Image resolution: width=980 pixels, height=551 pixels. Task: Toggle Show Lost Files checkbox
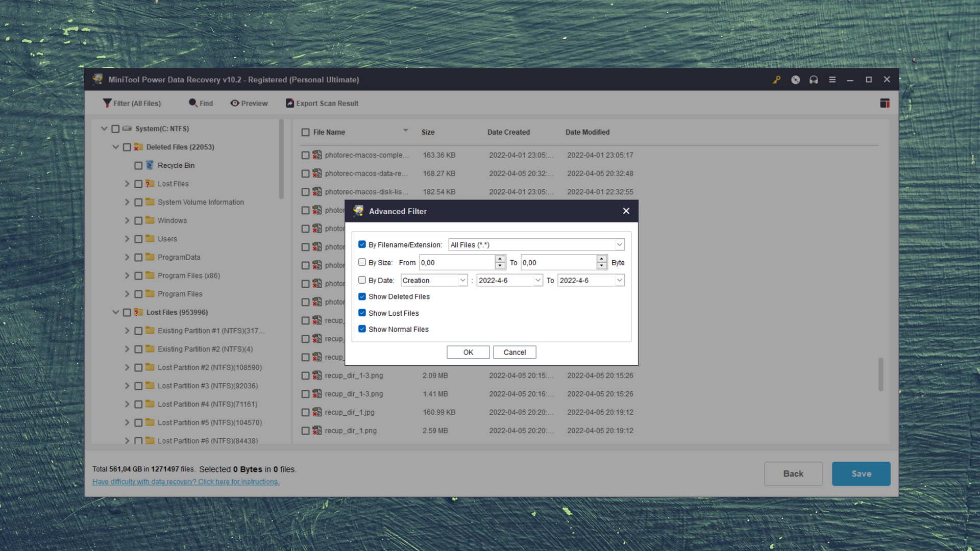pos(362,313)
